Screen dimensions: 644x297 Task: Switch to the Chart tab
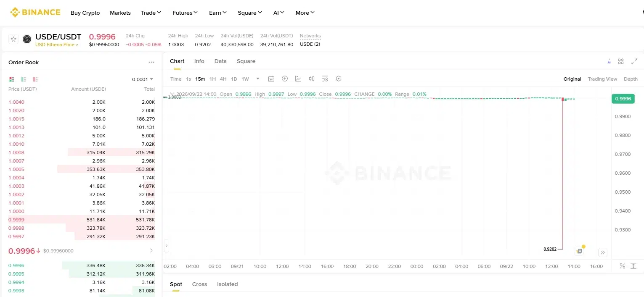(177, 61)
